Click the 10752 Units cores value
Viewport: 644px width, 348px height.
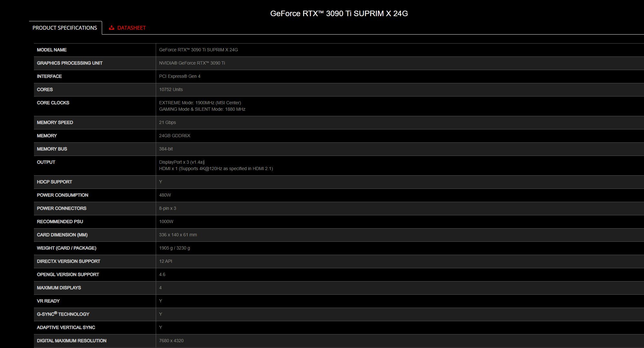pos(171,89)
